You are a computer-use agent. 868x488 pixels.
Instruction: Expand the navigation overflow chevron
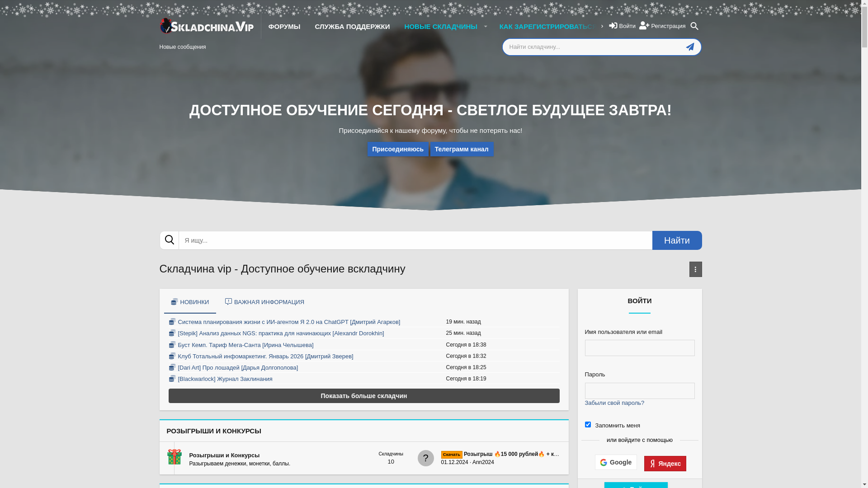point(602,26)
